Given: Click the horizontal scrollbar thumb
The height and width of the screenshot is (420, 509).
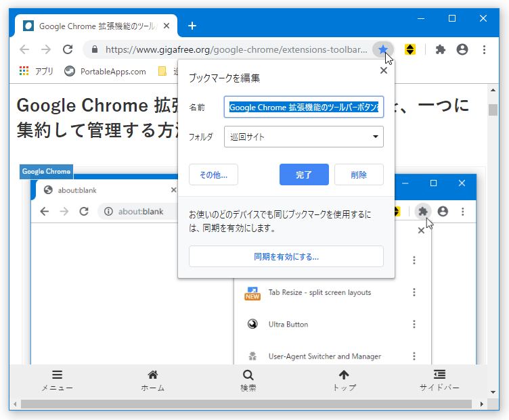Looking at the screenshot, I should click(x=246, y=404).
